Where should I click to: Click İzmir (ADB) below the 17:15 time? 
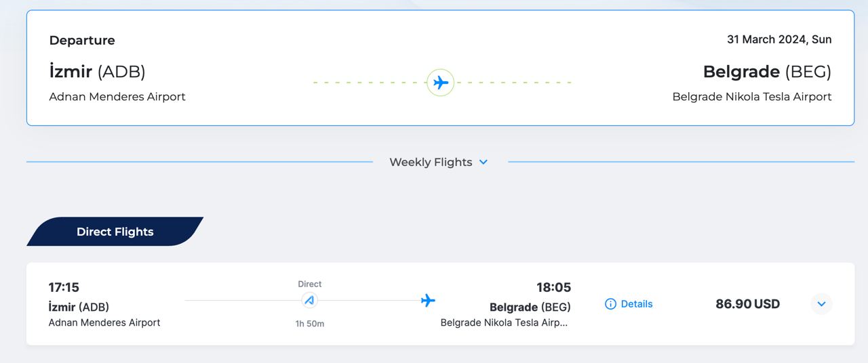tap(79, 307)
